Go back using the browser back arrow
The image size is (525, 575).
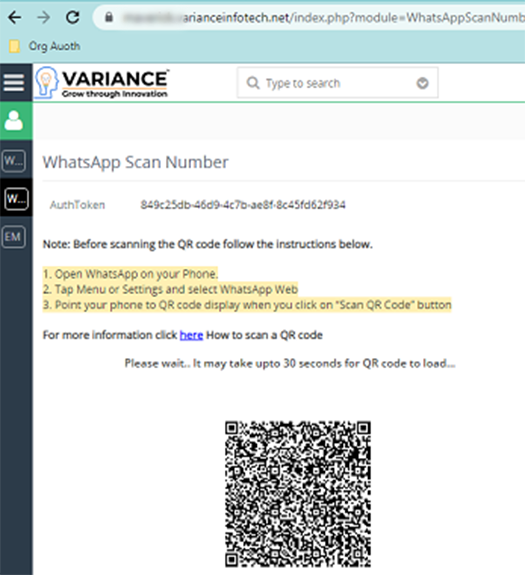pos(15,17)
